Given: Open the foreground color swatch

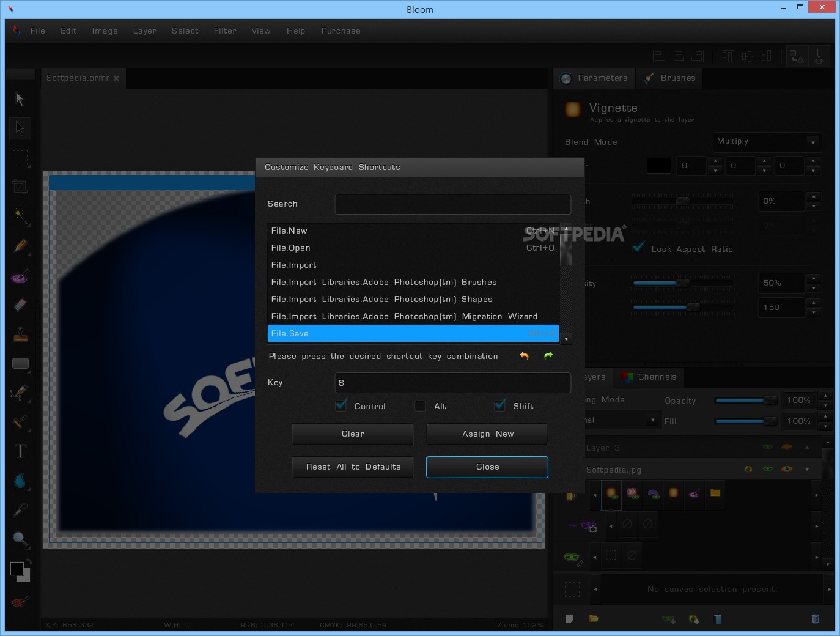Looking at the screenshot, I should [x=17, y=569].
